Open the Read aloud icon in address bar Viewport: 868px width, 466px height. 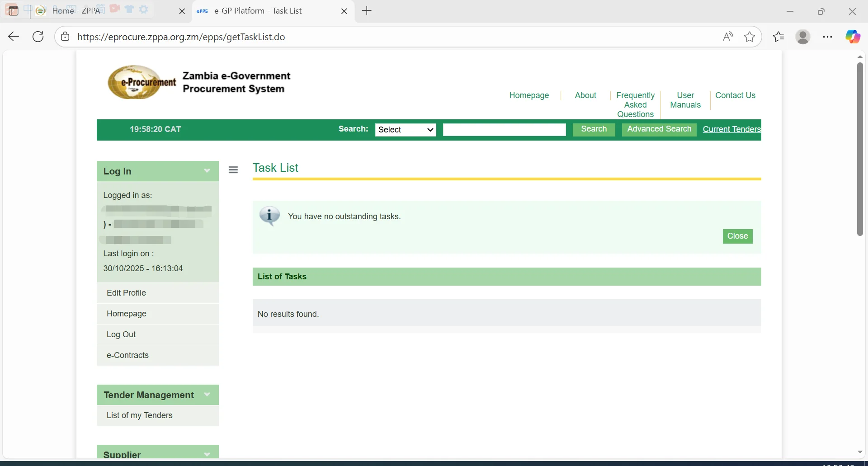coord(728,37)
